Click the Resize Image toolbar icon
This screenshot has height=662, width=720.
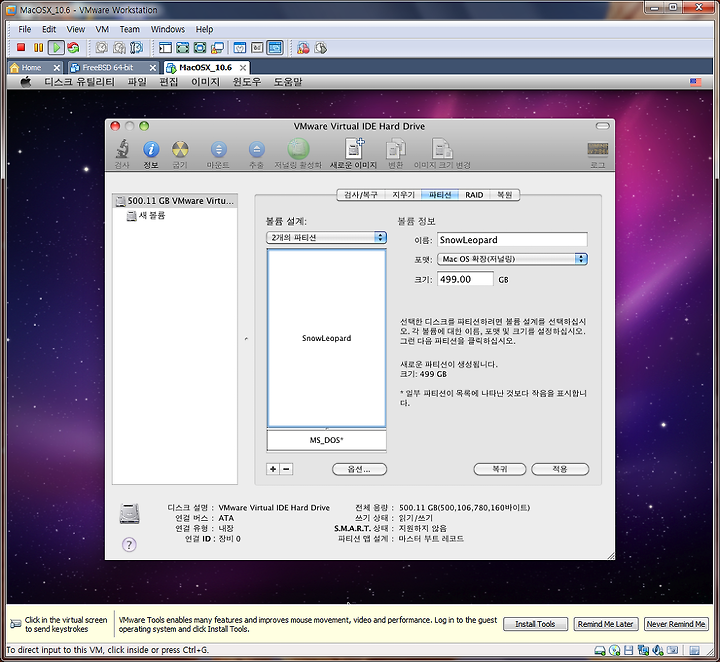[x=442, y=148]
